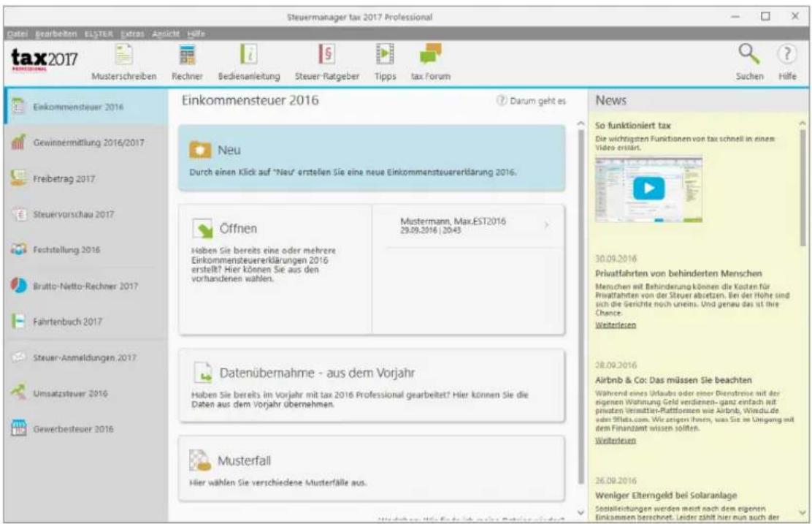The height and width of the screenshot is (524, 812).
Task: Select Steuervorschau 2017 sidebar icon
Action: coord(19,213)
